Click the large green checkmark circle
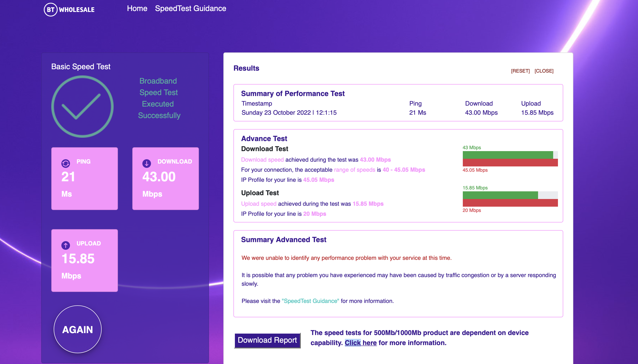 (82, 107)
